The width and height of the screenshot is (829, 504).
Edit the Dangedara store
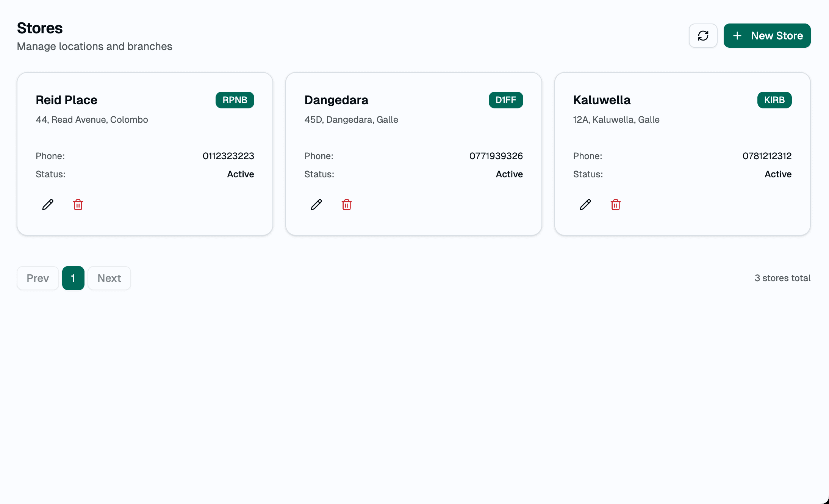[316, 205]
